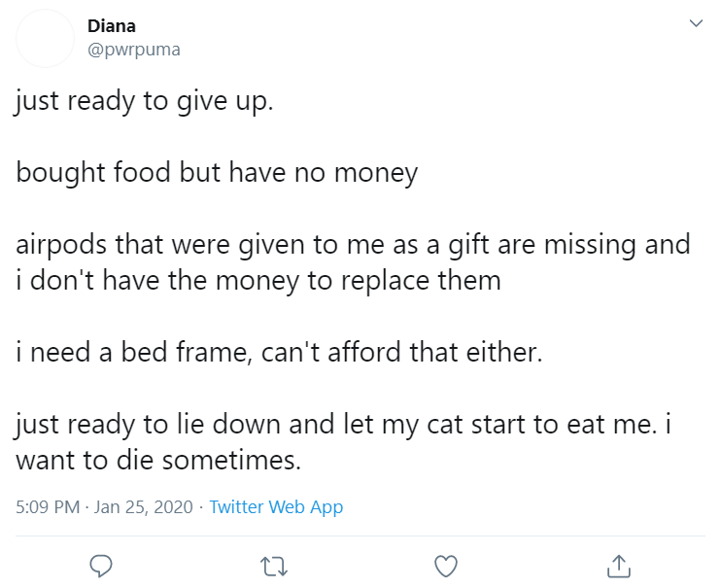The width and height of the screenshot is (721, 588).
Task: Click the line 'just ready to give up.'
Action: pyautogui.click(x=145, y=101)
